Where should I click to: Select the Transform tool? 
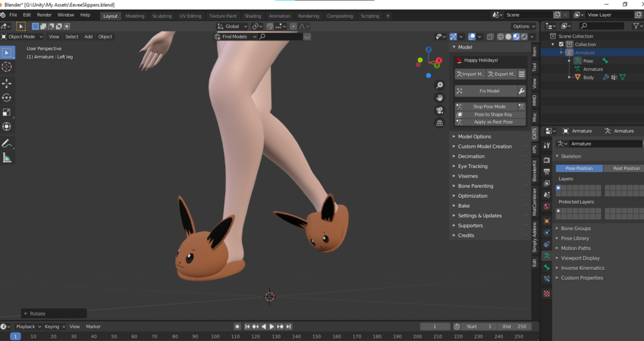7,126
